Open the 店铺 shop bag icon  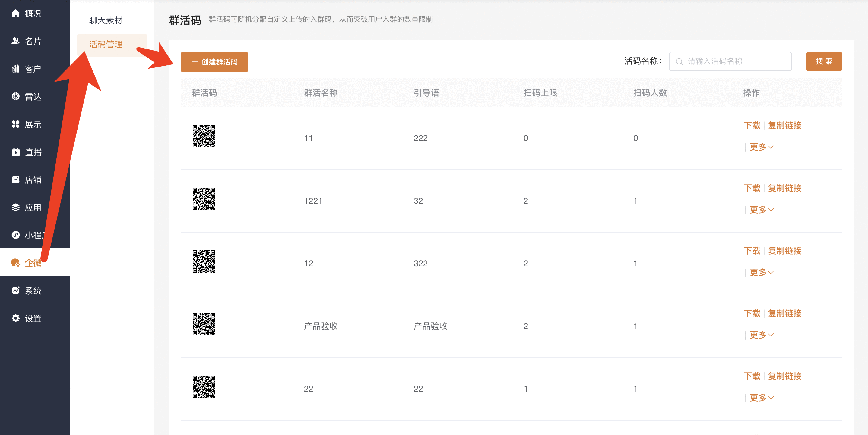pyautogui.click(x=15, y=180)
